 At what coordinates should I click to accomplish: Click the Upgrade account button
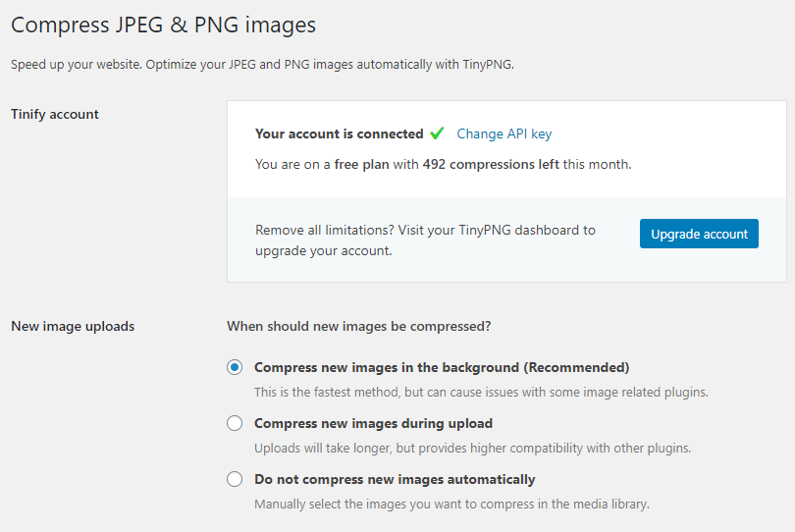point(699,234)
